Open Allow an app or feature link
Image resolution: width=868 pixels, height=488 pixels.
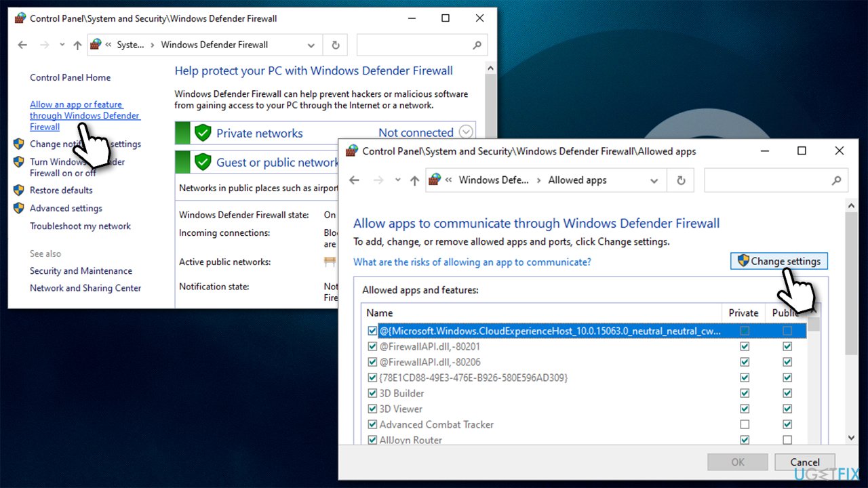85,115
